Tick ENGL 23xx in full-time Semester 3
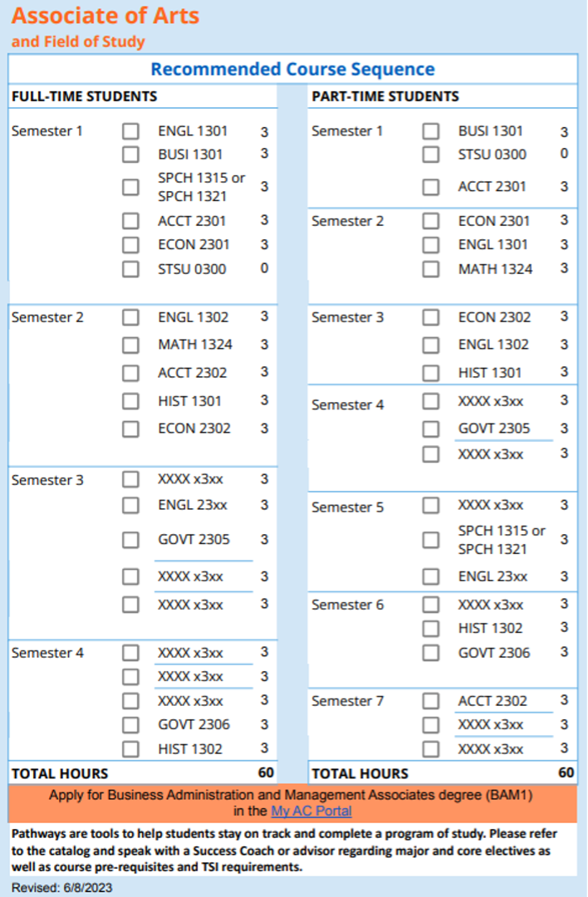Image resolution: width=588 pixels, height=897 pixels. (130, 505)
